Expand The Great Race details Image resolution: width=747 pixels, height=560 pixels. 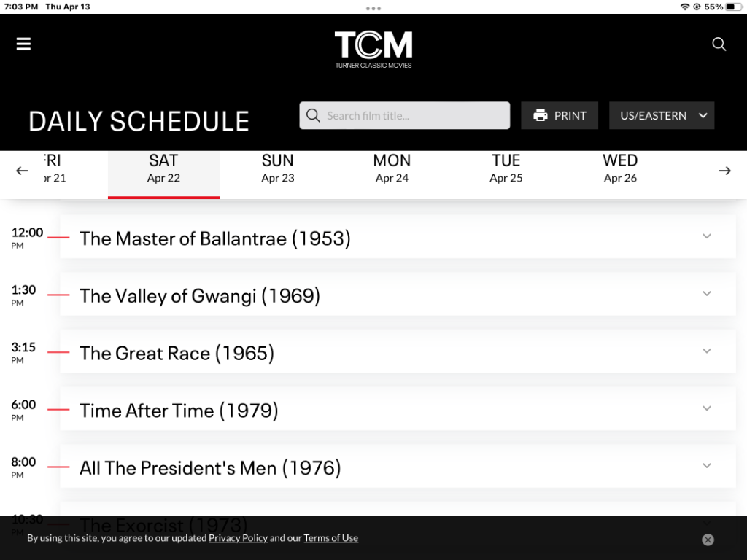pos(706,351)
